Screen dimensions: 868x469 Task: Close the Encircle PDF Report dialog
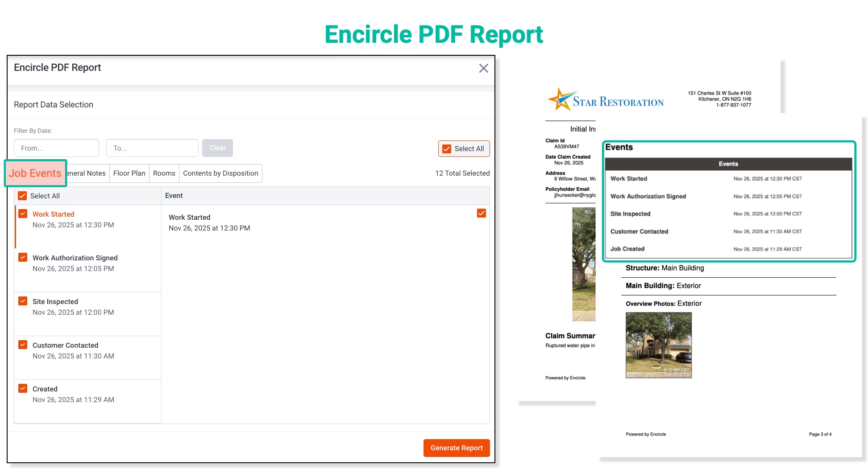point(483,68)
